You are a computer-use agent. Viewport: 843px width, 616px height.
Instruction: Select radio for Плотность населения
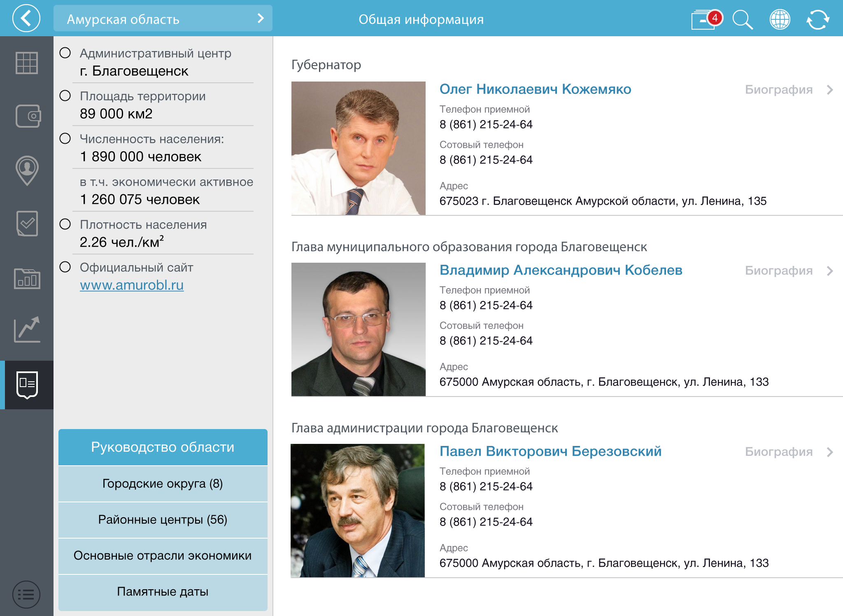click(65, 224)
